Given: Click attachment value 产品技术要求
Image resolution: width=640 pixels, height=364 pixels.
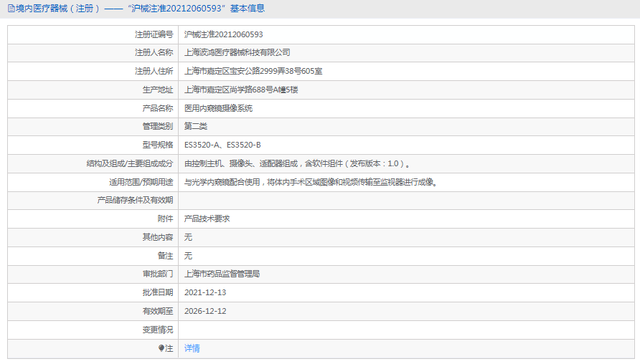Looking at the screenshot, I should (207, 219).
